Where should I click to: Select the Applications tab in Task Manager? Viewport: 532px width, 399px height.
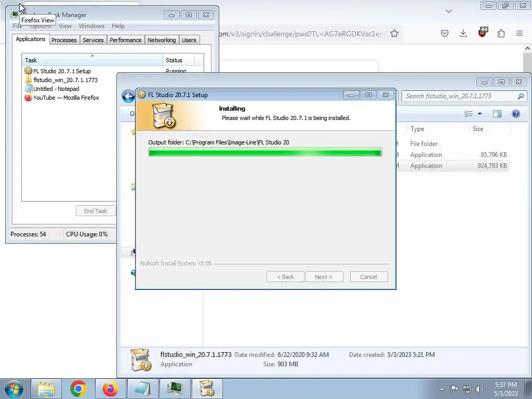pos(31,39)
